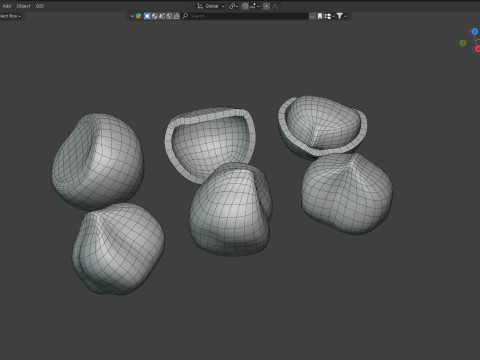Open the GIS menu
Image resolution: width=480 pixels, height=360 pixels.
[x=40, y=6]
